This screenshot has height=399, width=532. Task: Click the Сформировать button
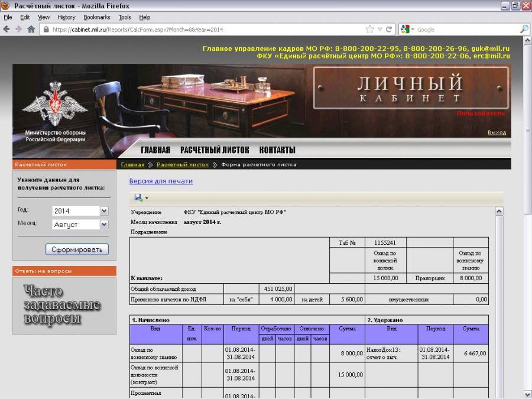(77, 249)
